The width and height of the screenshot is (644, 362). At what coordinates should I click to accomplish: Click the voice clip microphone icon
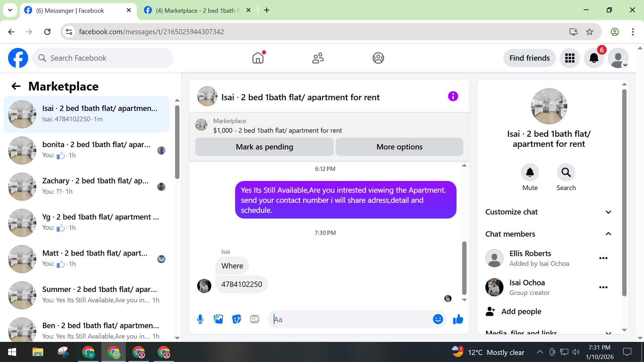pyautogui.click(x=200, y=319)
